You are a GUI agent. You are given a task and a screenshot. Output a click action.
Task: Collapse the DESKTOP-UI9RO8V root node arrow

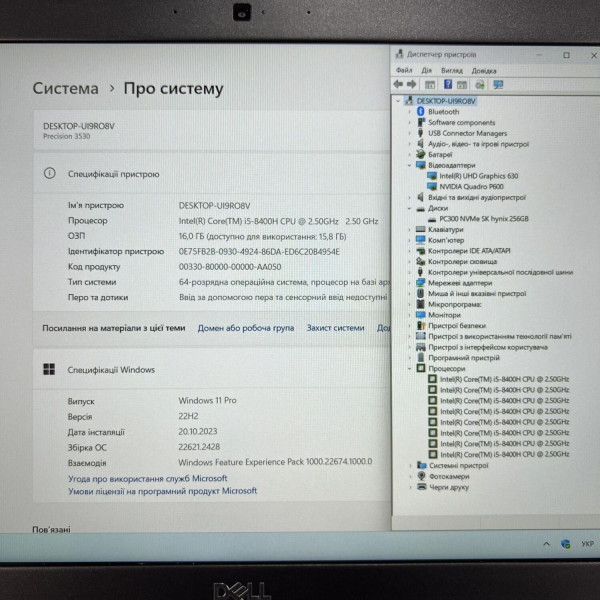pyautogui.click(x=398, y=101)
